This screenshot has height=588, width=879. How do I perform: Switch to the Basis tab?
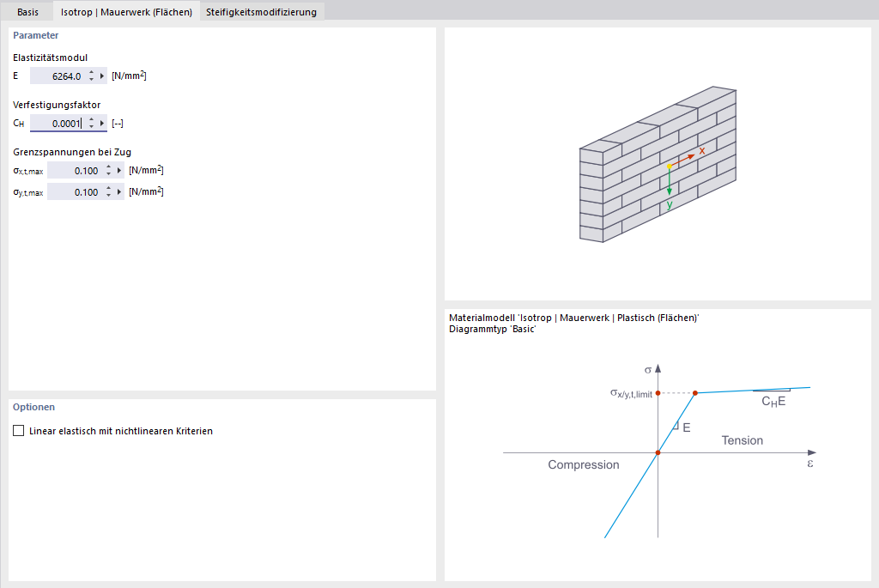27,12
